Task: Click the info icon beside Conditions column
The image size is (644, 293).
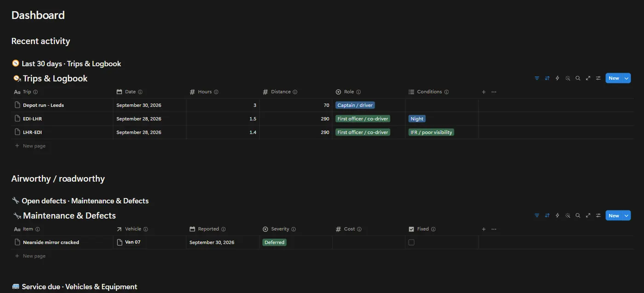Action: tap(446, 92)
